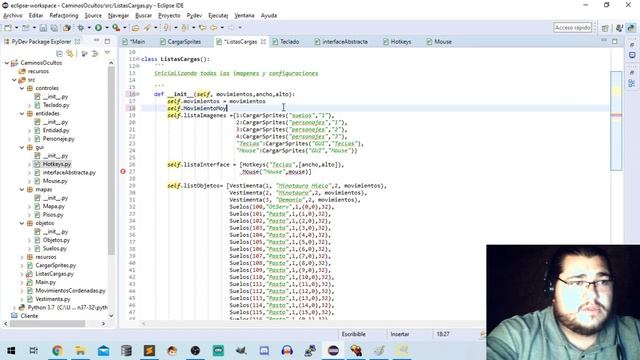Select Vestimenta.py in the tree
The image size is (640, 360).
(53, 299)
